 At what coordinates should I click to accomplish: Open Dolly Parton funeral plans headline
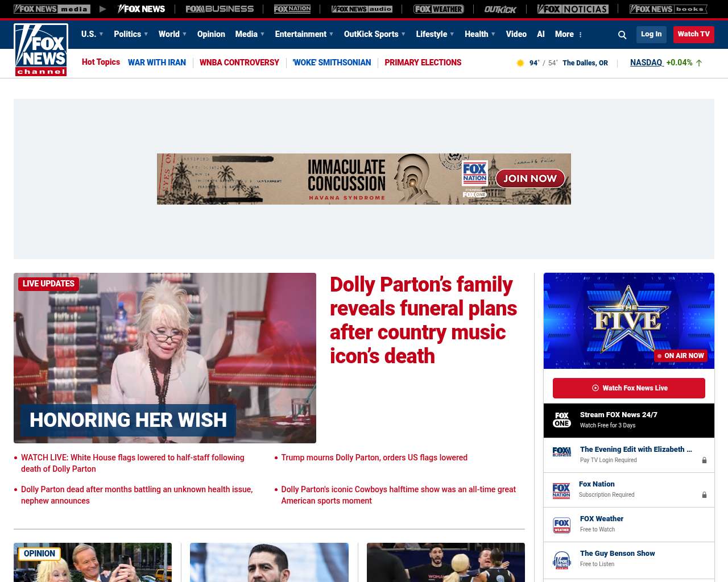424,320
